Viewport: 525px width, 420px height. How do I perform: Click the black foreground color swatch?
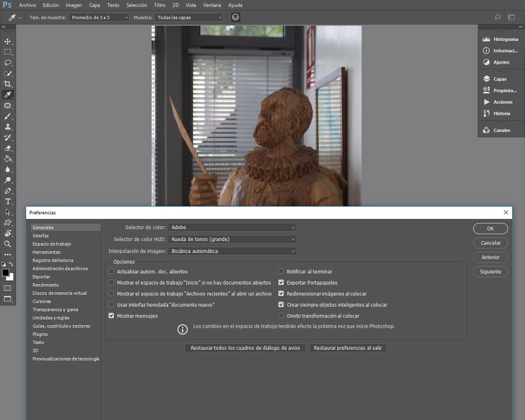5,273
